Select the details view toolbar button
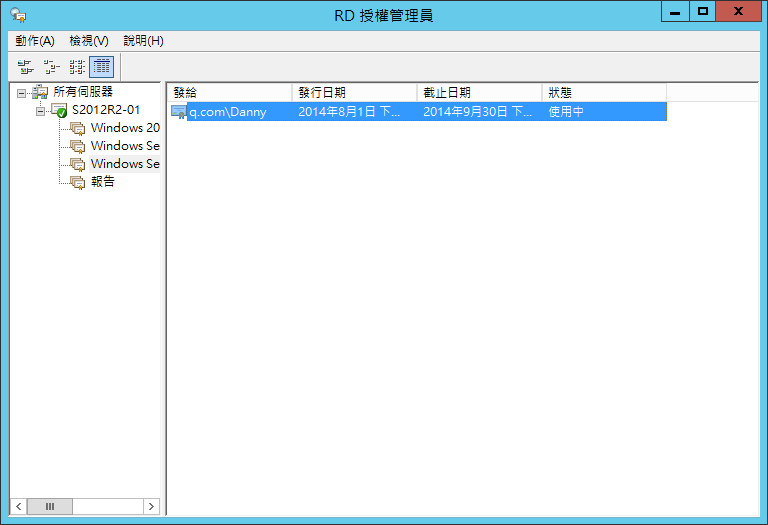Viewport: 768px width, 525px height. (x=101, y=67)
